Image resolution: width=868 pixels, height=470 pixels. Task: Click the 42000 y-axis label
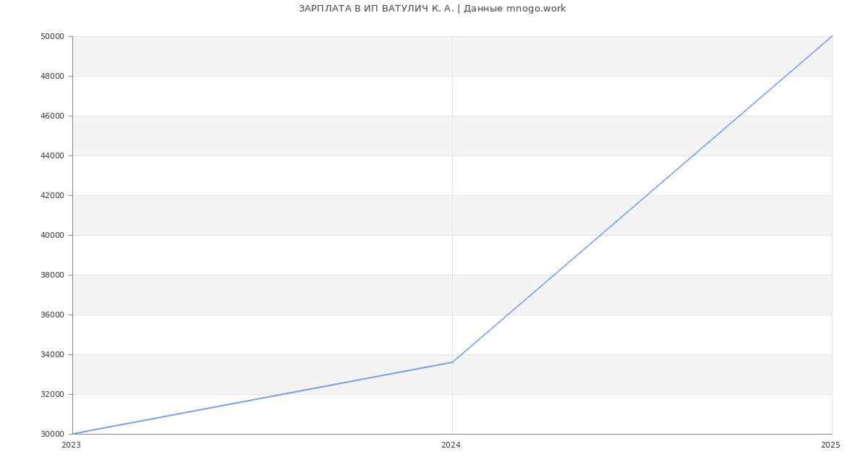coord(52,195)
